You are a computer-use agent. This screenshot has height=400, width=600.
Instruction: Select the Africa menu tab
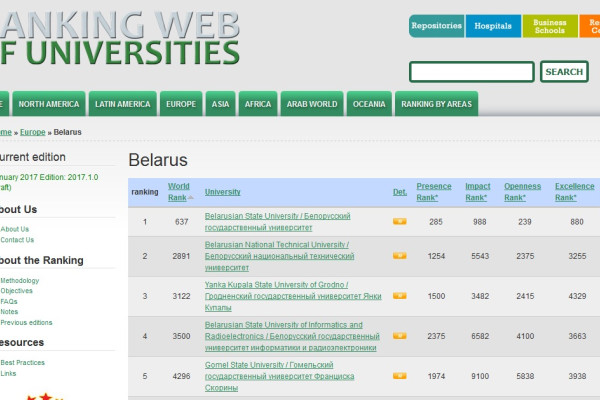click(258, 104)
